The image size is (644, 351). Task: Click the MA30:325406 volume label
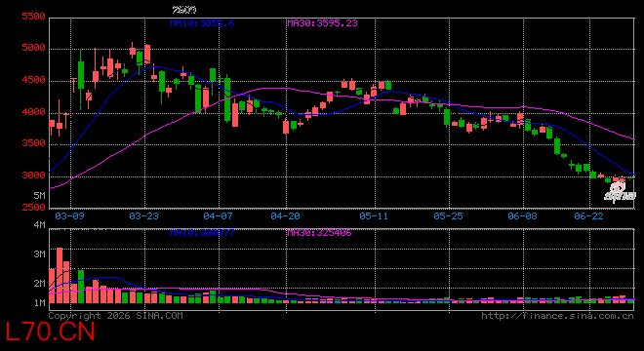click(319, 233)
